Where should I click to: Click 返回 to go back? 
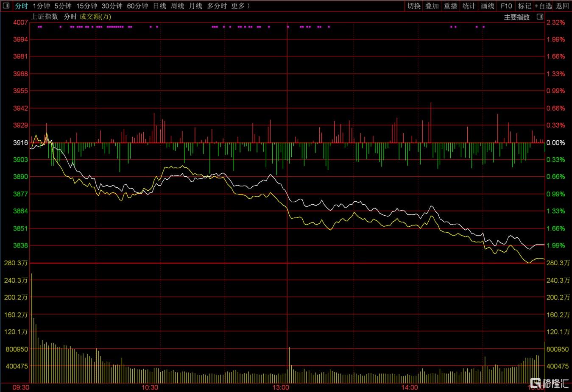pos(562,6)
